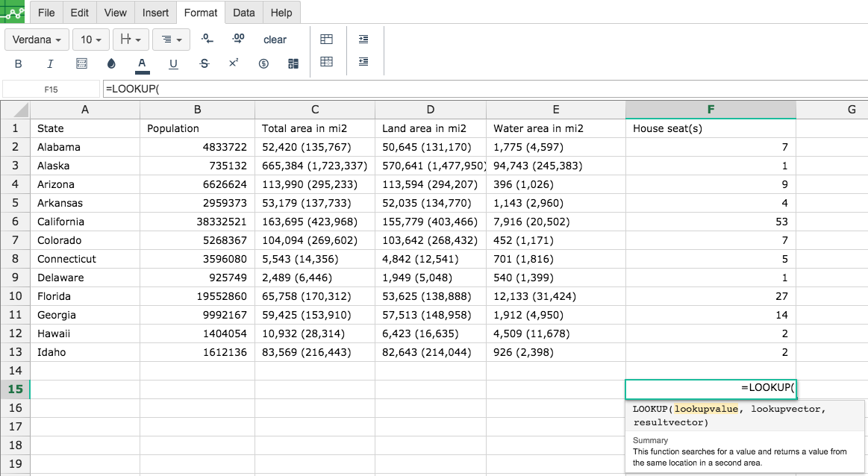Toggle bold formatting
The image size is (868, 476).
19,63
